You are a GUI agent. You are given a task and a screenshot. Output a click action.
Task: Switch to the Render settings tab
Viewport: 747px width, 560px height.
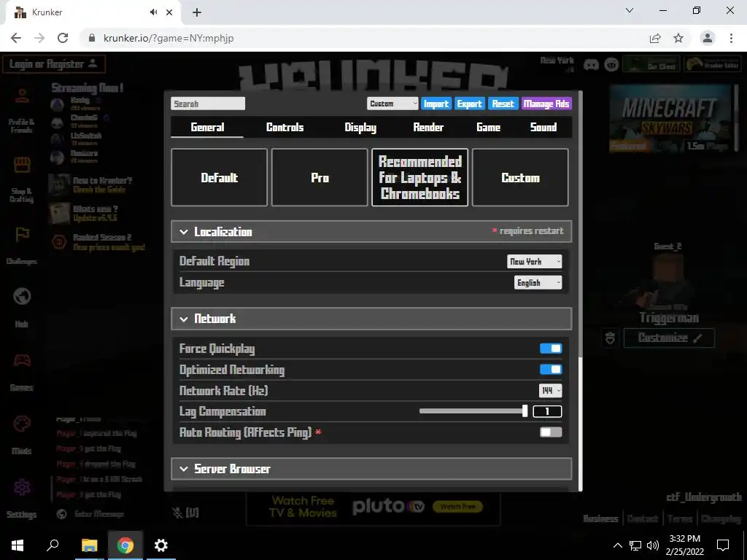[x=428, y=127]
